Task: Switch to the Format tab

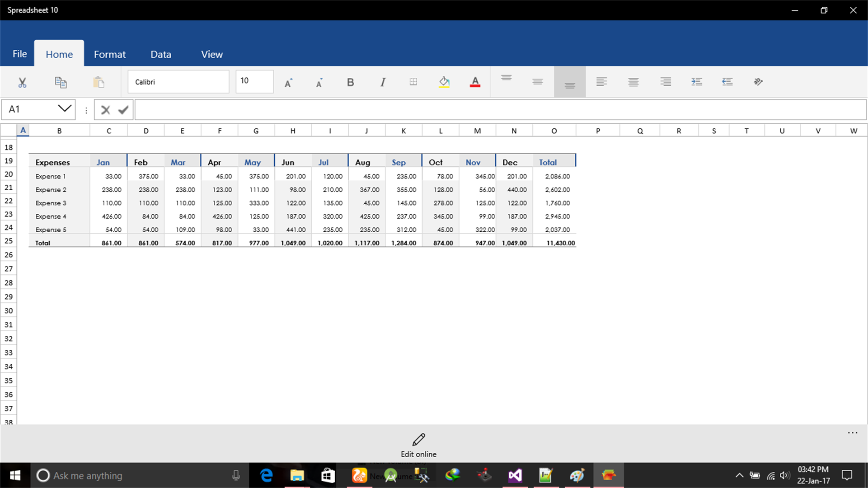Action: tap(109, 54)
